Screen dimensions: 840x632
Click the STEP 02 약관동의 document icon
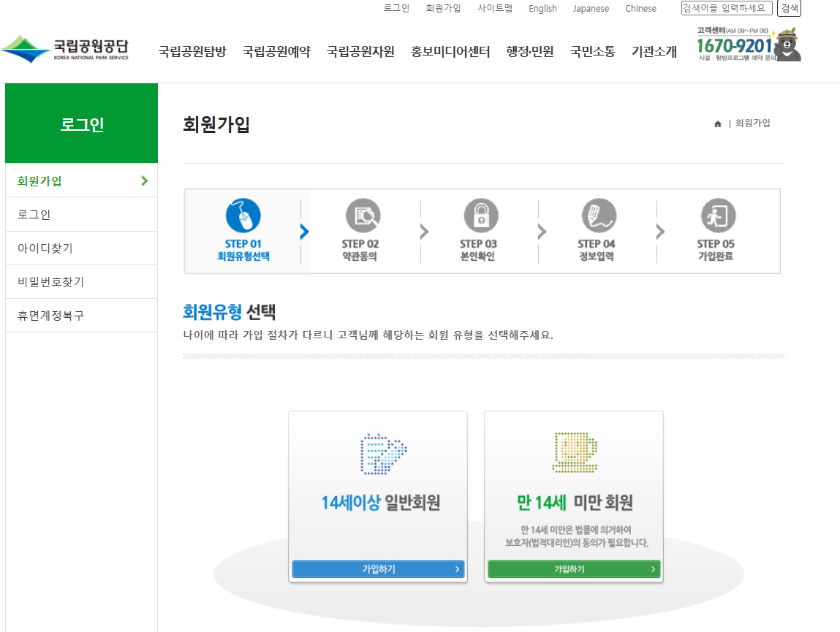(x=363, y=216)
